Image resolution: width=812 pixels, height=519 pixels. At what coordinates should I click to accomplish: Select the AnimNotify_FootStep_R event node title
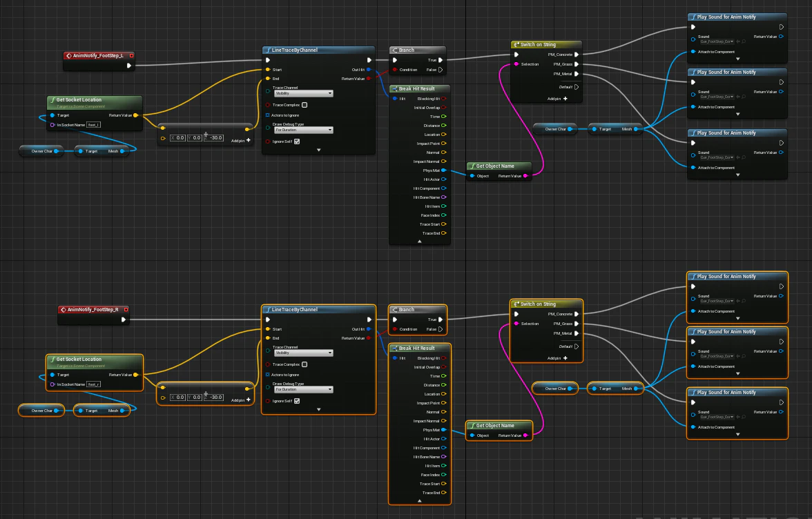click(93, 309)
